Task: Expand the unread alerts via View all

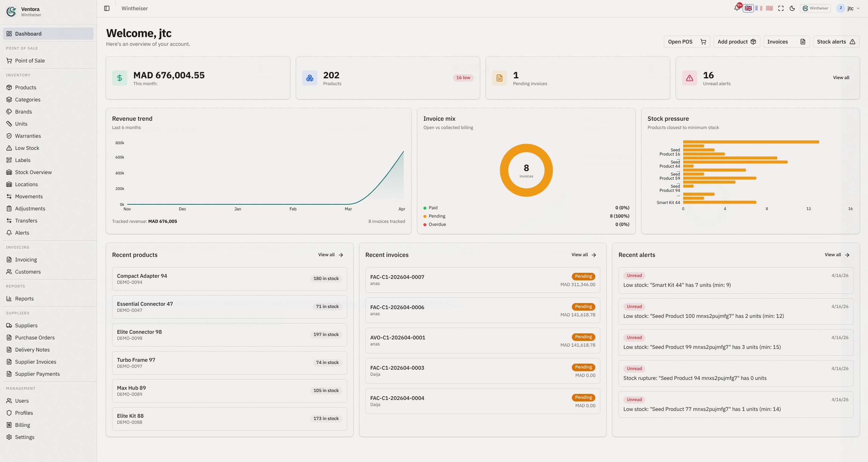Action: click(x=841, y=78)
